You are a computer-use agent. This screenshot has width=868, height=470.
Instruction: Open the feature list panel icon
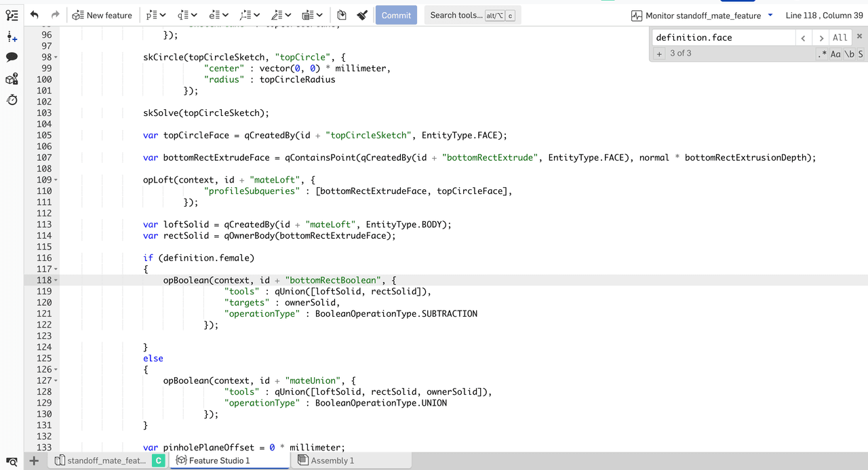(x=12, y=15)
